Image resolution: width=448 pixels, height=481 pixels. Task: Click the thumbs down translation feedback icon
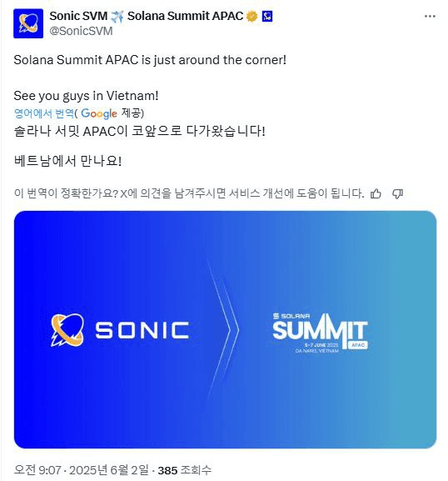(x=398, y=193)
